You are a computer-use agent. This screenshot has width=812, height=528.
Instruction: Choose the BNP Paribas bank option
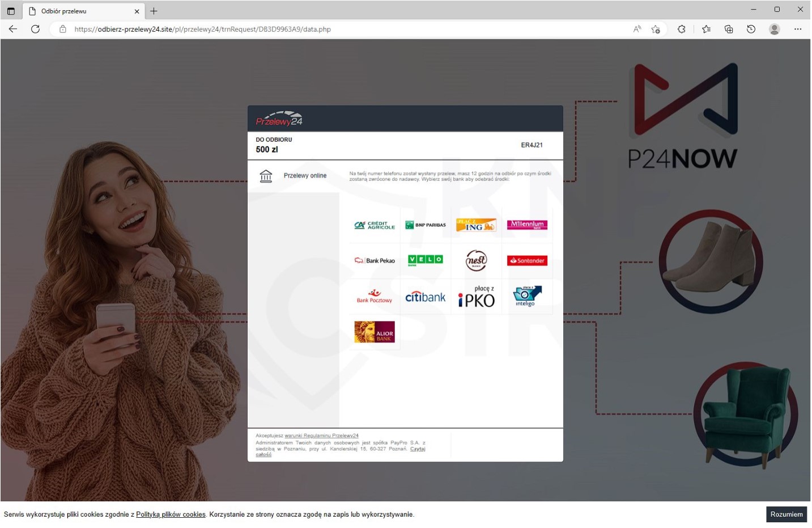[x=426, y=225]
